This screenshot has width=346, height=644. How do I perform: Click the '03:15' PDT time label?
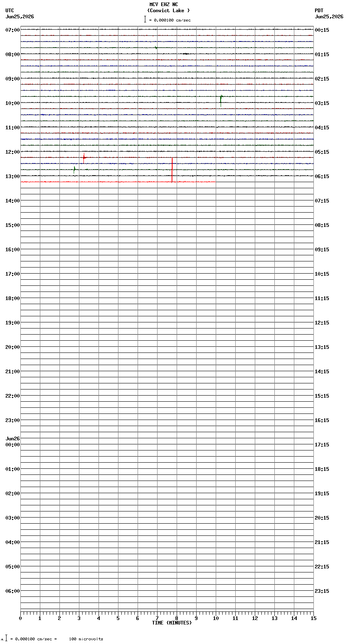tap(322, 103)
